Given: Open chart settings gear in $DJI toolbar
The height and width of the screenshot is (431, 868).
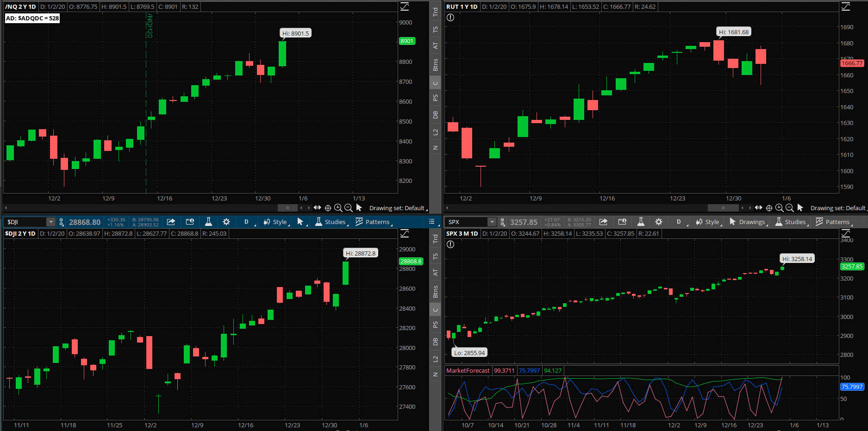Looking at the screenshot, I should click(226, 222).
